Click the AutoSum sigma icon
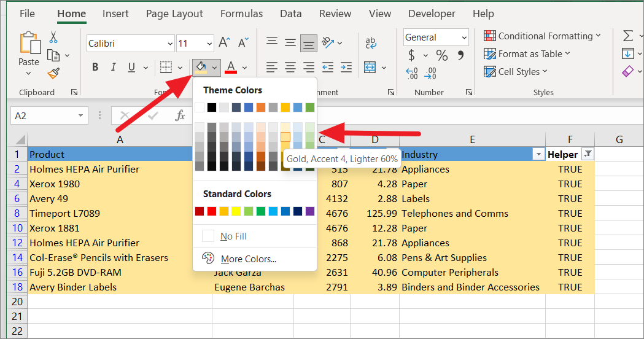644x339 pixels. (x=627, y=36)
